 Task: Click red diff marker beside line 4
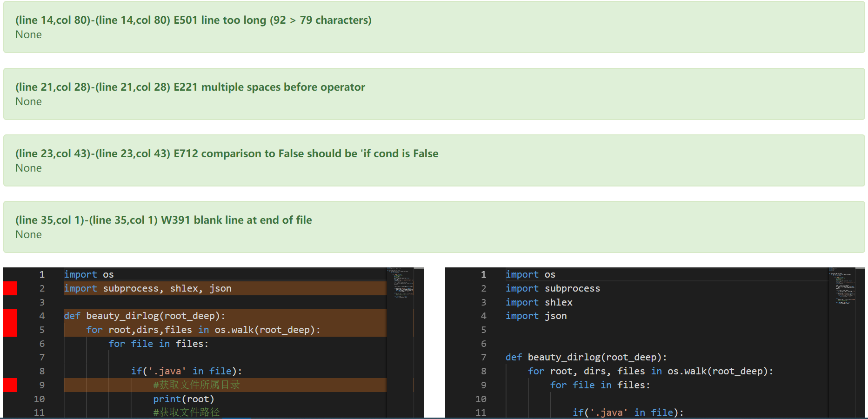click(10, 323)
